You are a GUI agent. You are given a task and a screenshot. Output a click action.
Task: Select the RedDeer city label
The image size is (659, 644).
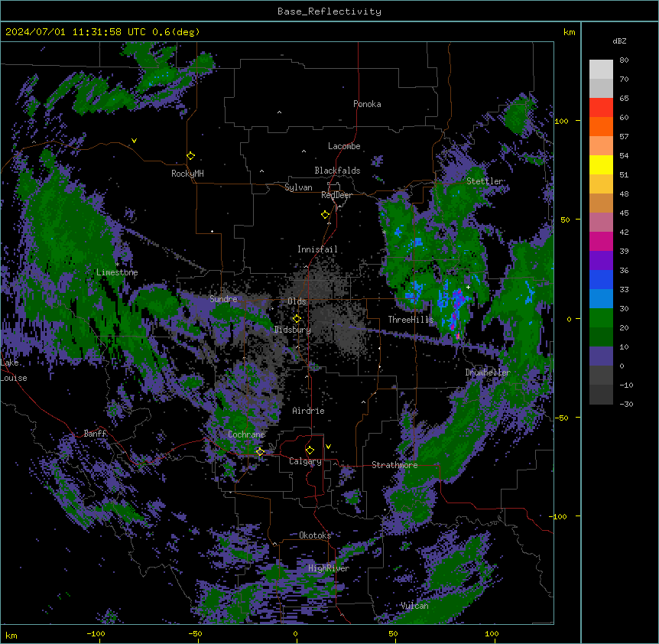point(336,195)
